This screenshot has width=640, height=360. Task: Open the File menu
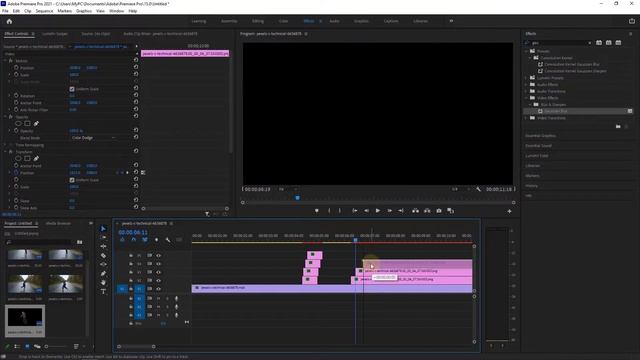click(x=5, y=11)
